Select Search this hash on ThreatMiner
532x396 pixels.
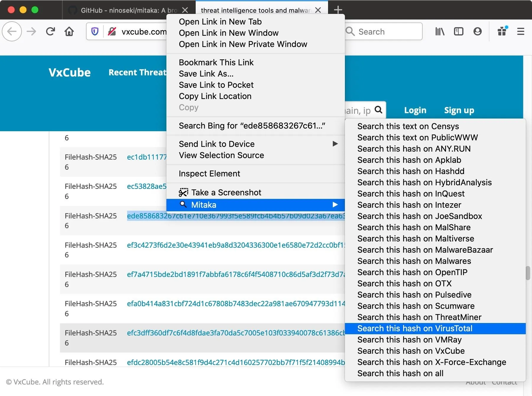pos(419,317)
